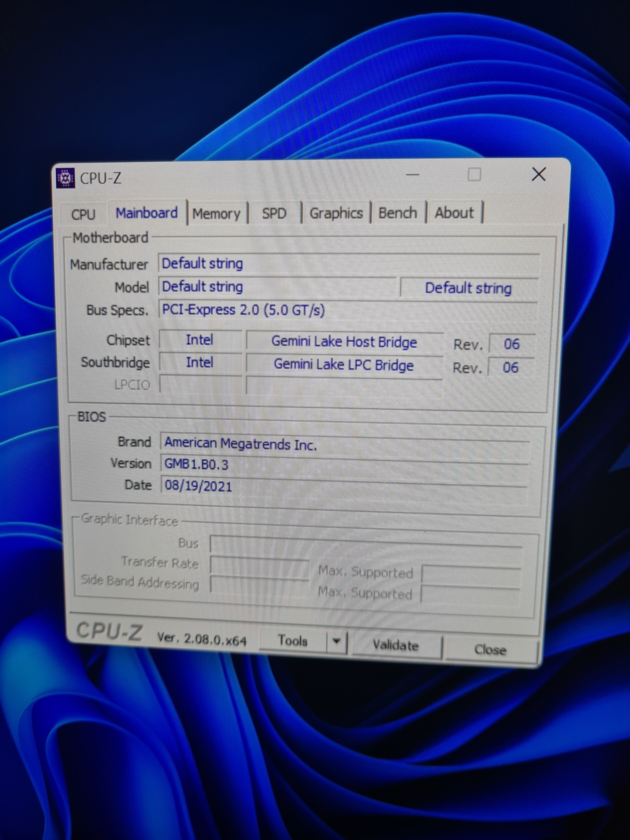Click the 'Ver. 2.08.0.x64' version text

click(x=202, y=639)
